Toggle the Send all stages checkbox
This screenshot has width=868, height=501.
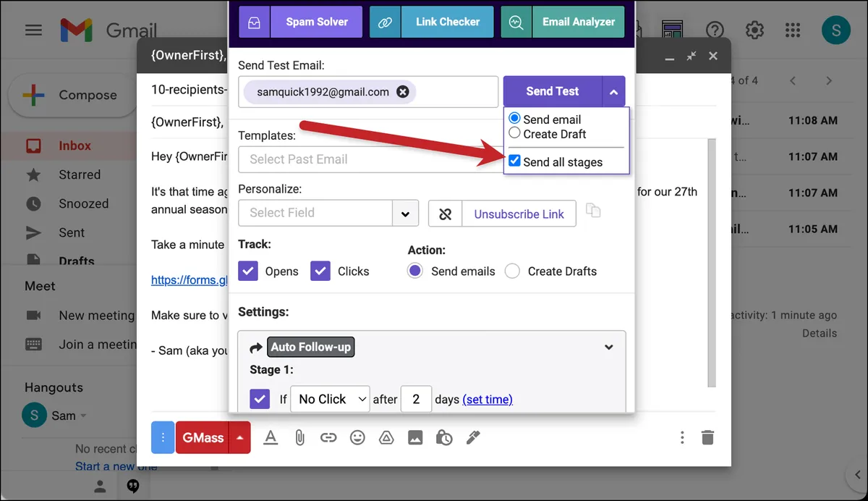514,161
